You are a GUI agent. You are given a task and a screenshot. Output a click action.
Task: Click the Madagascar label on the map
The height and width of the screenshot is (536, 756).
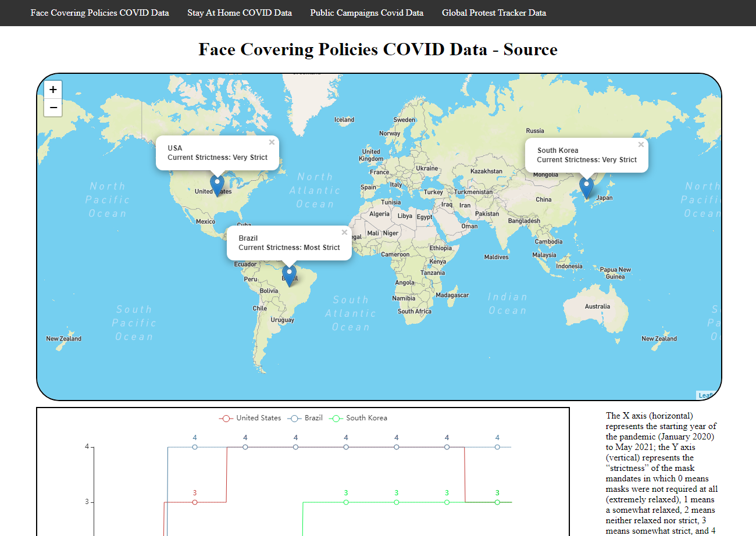pos(452,295)
